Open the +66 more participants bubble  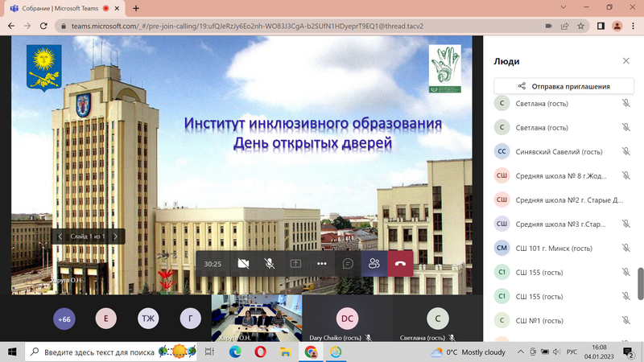tap(64, 319)
